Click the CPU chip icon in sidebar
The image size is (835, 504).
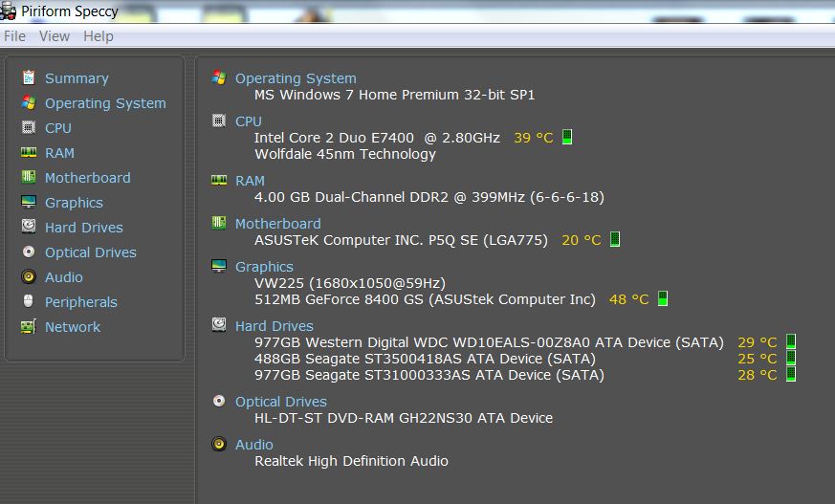click(29, 128)
